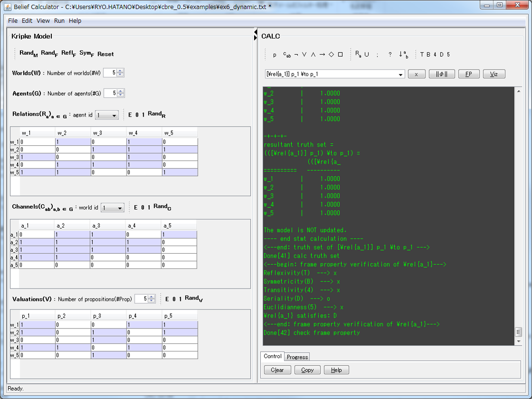The height and width of the screenshot is (399, 532).
Task: Switch to the Progress tab
Action: [x=297, y=357]
